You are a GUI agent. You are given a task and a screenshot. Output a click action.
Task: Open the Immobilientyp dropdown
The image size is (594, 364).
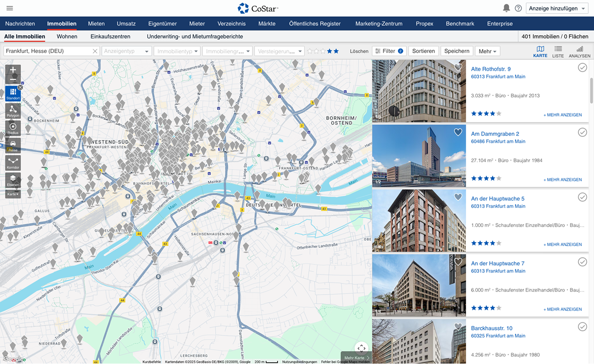[x=177, y=51]
